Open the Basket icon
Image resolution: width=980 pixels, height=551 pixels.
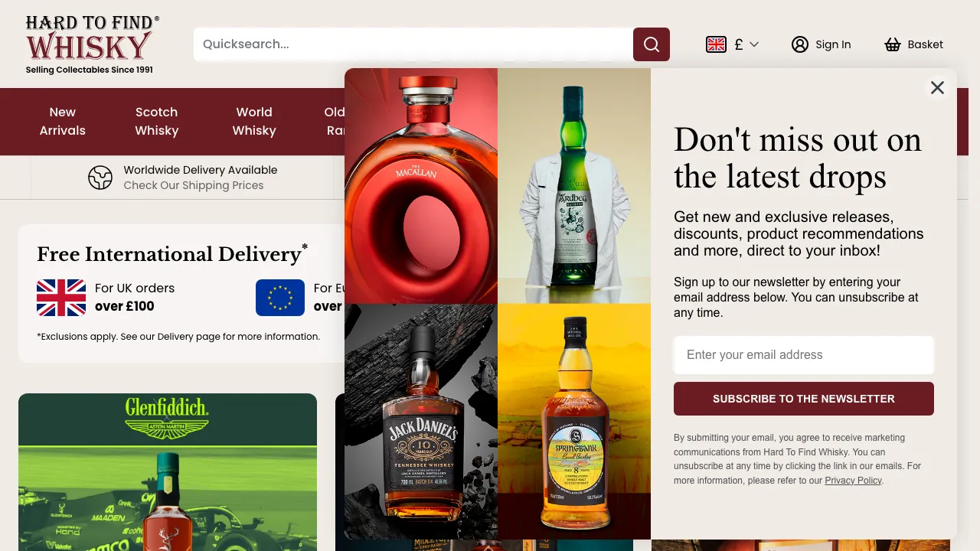coord(893,44)
